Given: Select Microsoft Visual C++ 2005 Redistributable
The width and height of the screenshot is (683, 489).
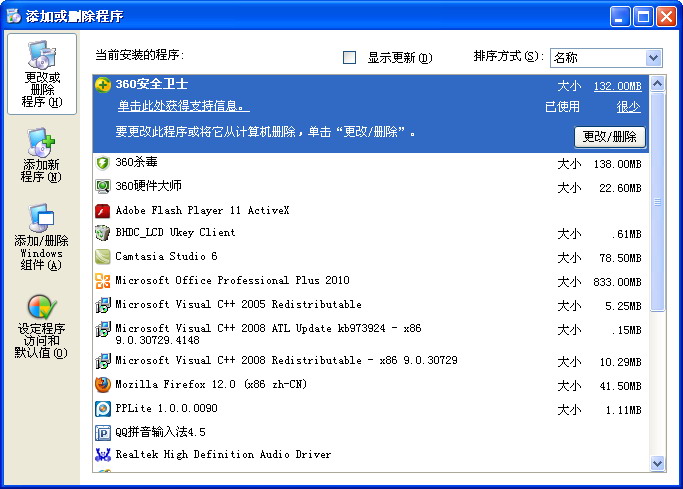Looking at the screenshot, I should [x=370, y=305].
